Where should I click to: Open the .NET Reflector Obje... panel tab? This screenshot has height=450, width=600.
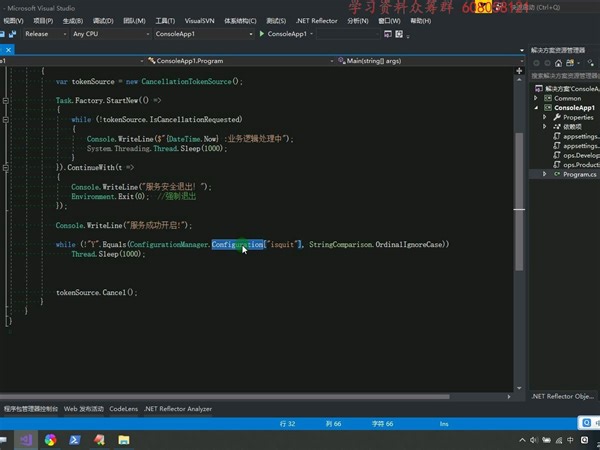pos(562,396)
